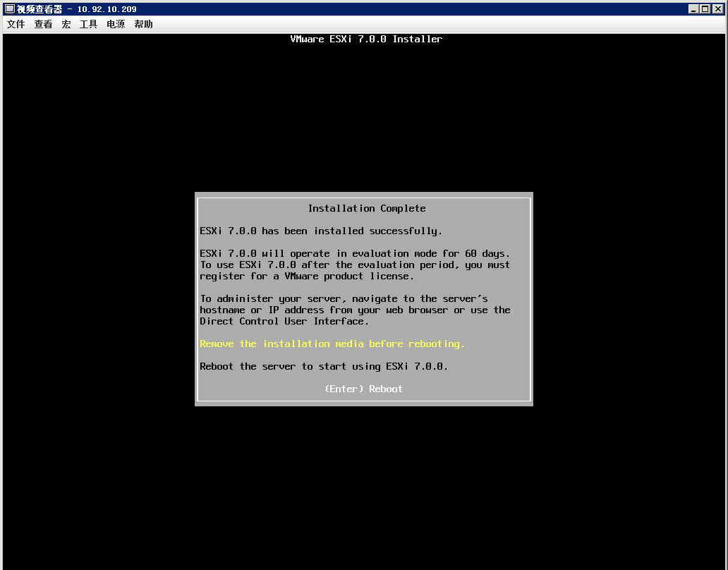Image resolution: width=728 pixels, height=570 pixels.
Task: Click the 'VMware ESXi 7.0.0 Installer' title text
Action: (366, 39)
